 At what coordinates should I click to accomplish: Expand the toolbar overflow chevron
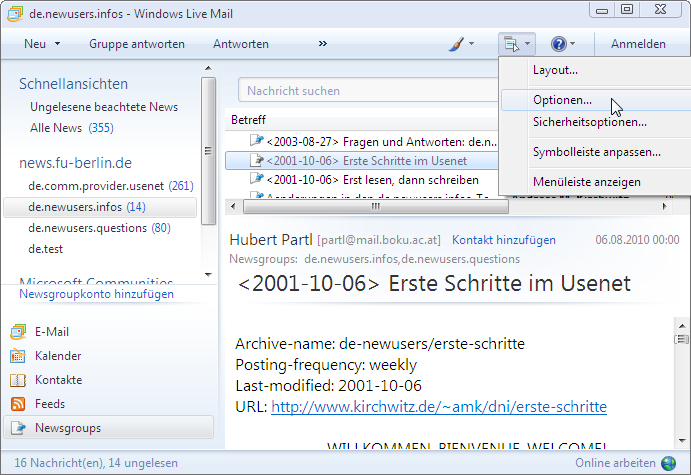(323, 44)
